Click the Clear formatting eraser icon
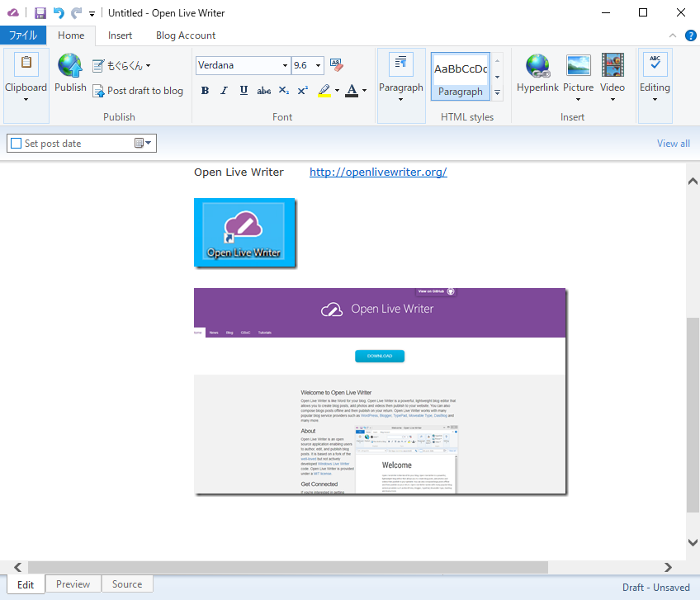The height and width of the screenshot is (600, 700). click(x=337, y=64)
